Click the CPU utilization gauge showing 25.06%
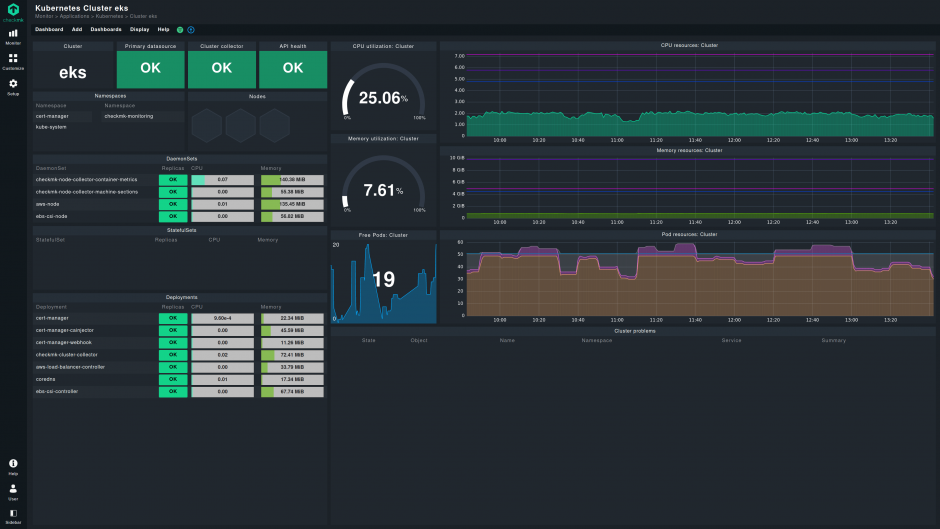The width and height of the screenshot is (940, 529). (383, 97)
